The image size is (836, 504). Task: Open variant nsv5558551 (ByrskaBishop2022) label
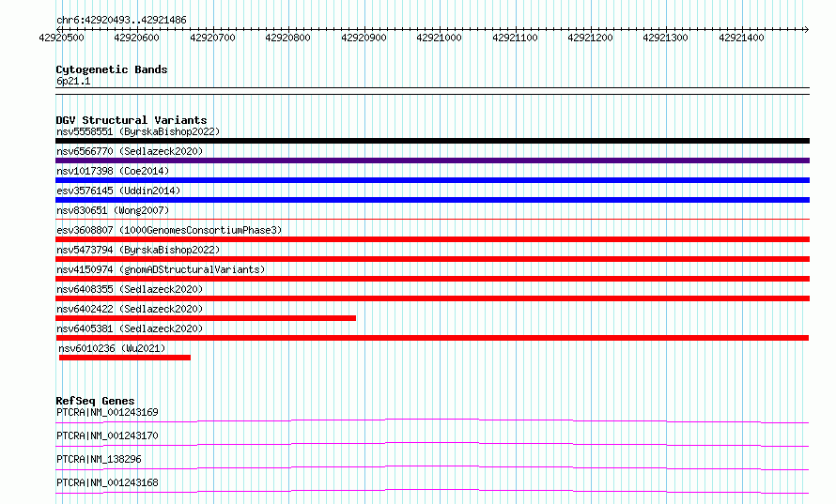click(x=138, y=131)
